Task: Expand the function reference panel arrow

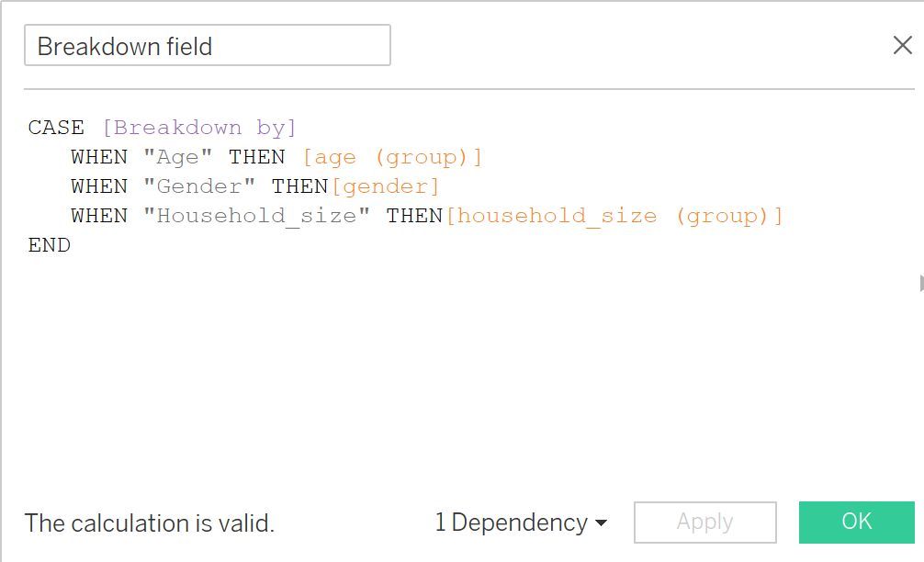Action: pyautogui.click(x=920, y=283)
